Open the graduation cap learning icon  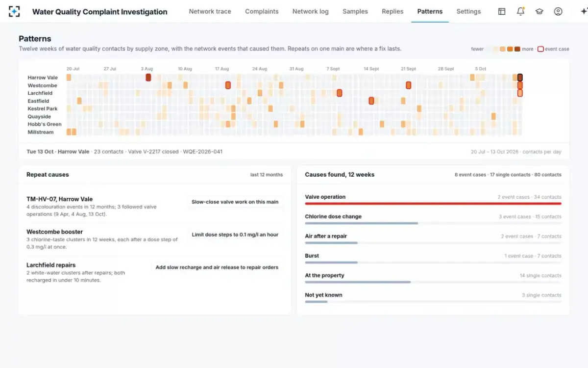click(539, 11)
